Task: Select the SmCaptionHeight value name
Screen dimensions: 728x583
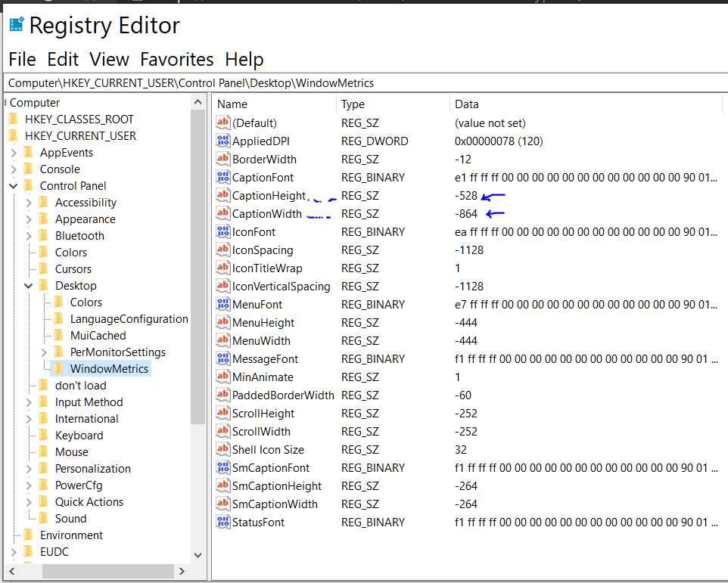Action: click(277, 485)
